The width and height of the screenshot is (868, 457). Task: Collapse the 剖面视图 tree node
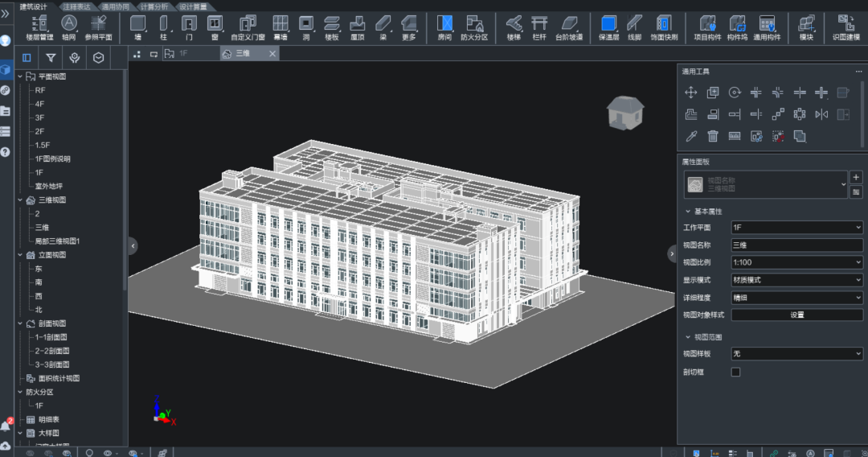20,323
